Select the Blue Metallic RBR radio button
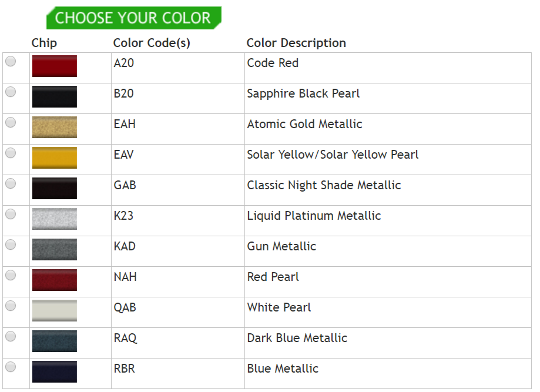This screenshot has height=392, width=540. pyautogui.click(x=11, y=367)
